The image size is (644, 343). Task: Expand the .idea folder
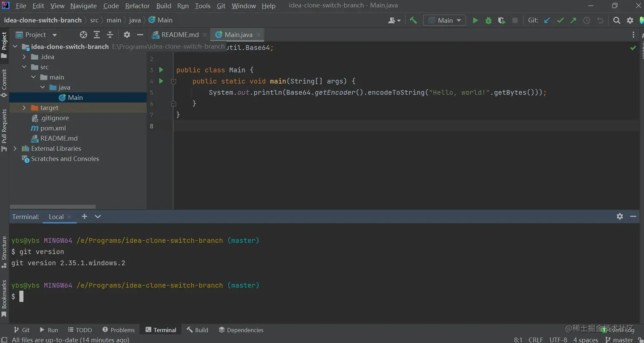24,57
